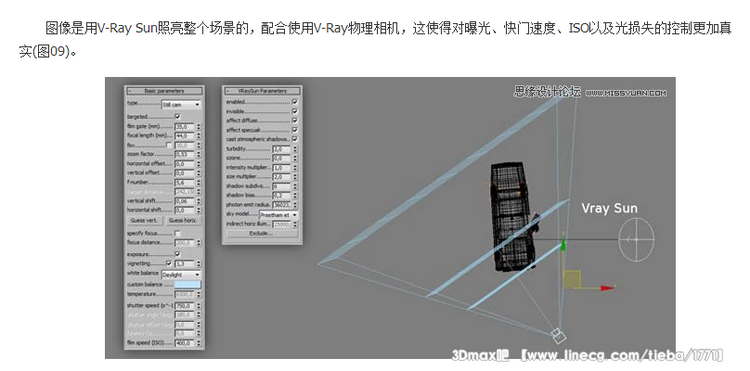Click the film gate spinner arrows
The image size is (750, 371).
tap(199, 127)
